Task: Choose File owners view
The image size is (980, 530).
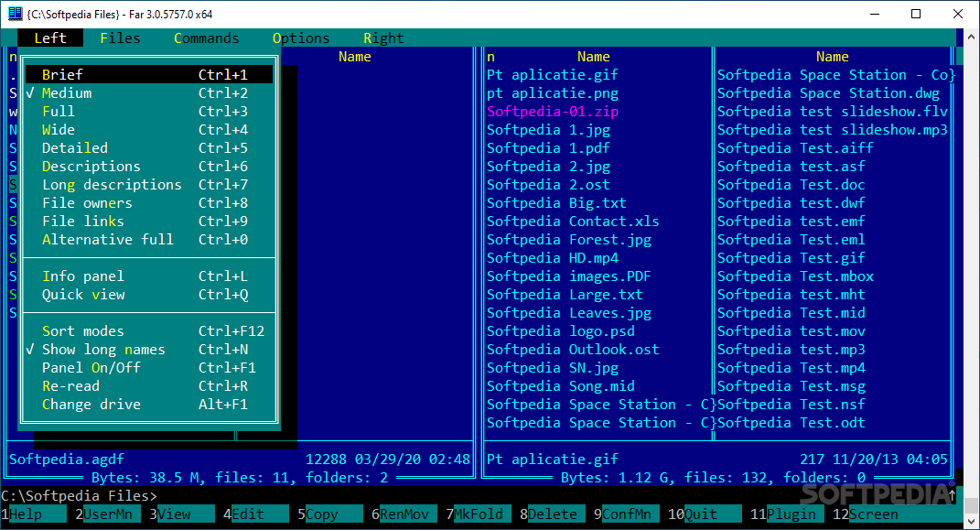Action: (x=149, y=203)
